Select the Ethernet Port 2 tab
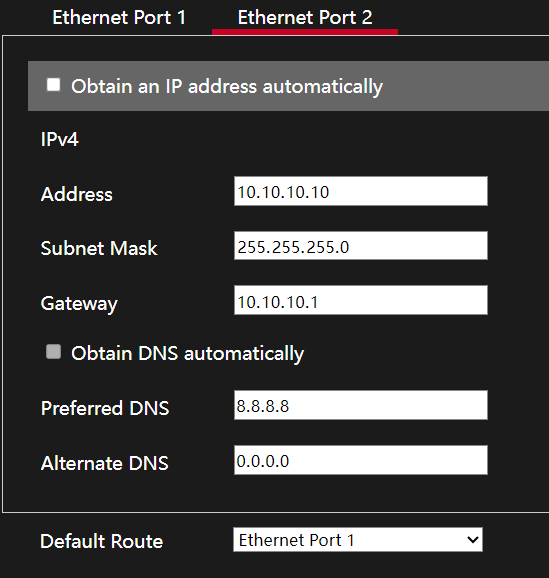The image size is (549, 578). [x=305, y=17]
